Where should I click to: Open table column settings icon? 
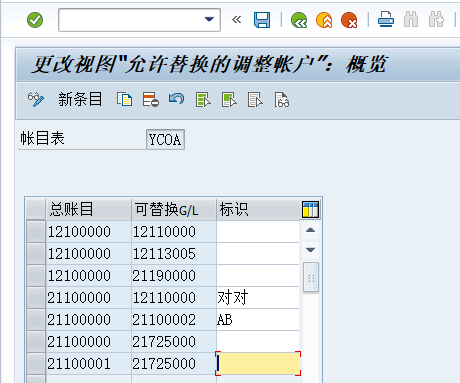coord(310,209)
